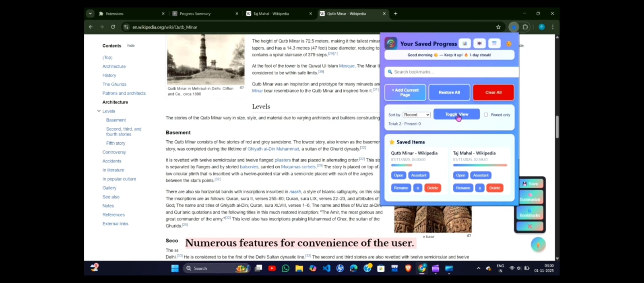Open the Windows Start menu
This screenshot has height=283, width=644.
[175, 268]
